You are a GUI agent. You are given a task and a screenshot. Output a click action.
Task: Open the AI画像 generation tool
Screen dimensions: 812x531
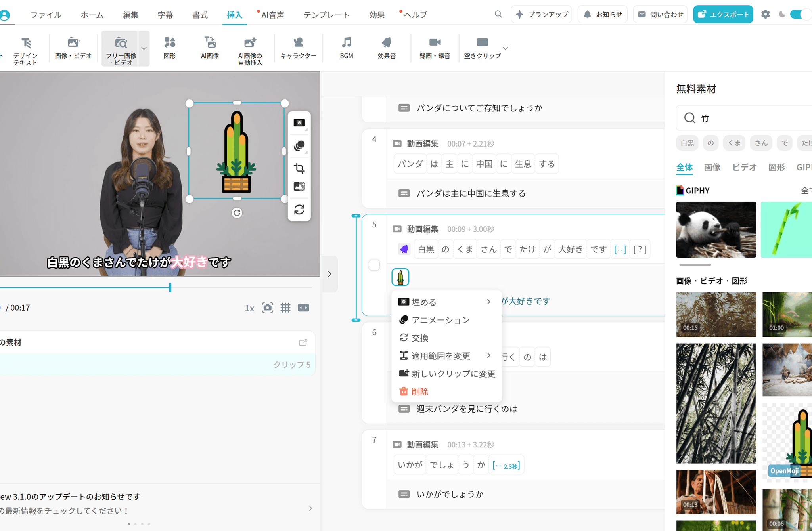(x=210, y=48)
